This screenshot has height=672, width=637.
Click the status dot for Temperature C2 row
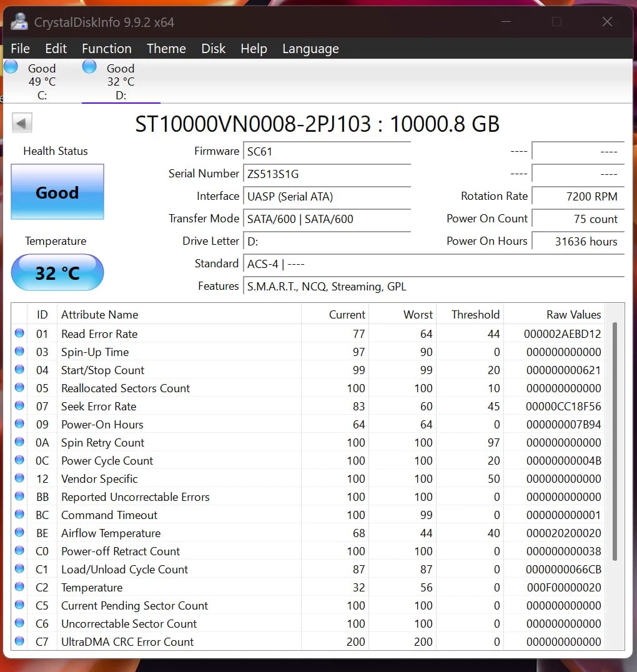(x=19, y=586)
